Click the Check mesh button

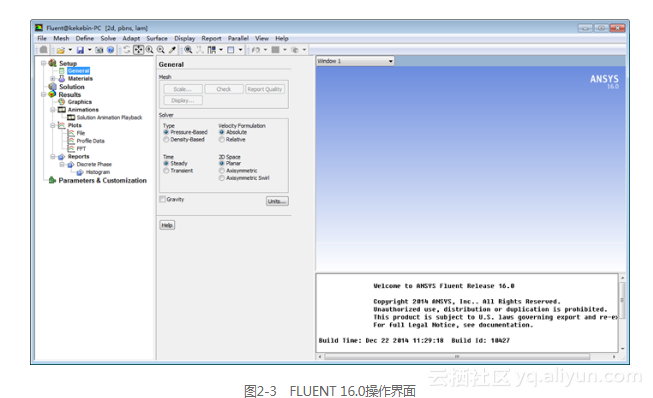(224, 89)
